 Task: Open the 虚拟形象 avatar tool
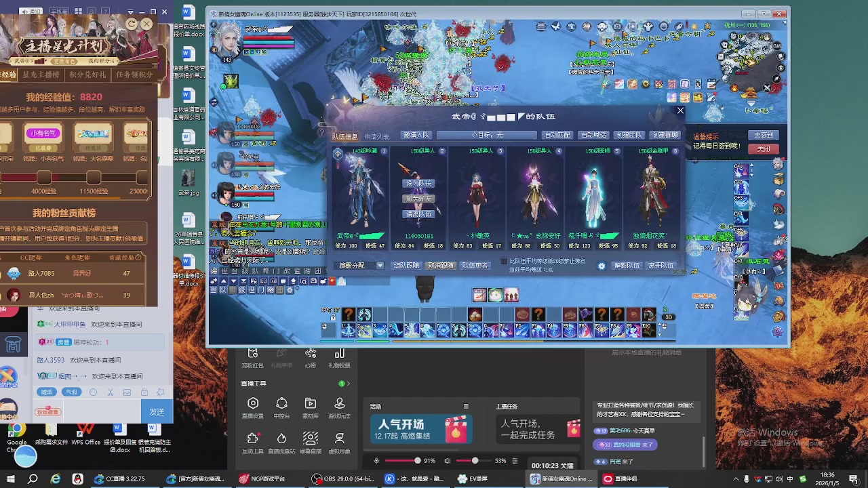(340, 443)
